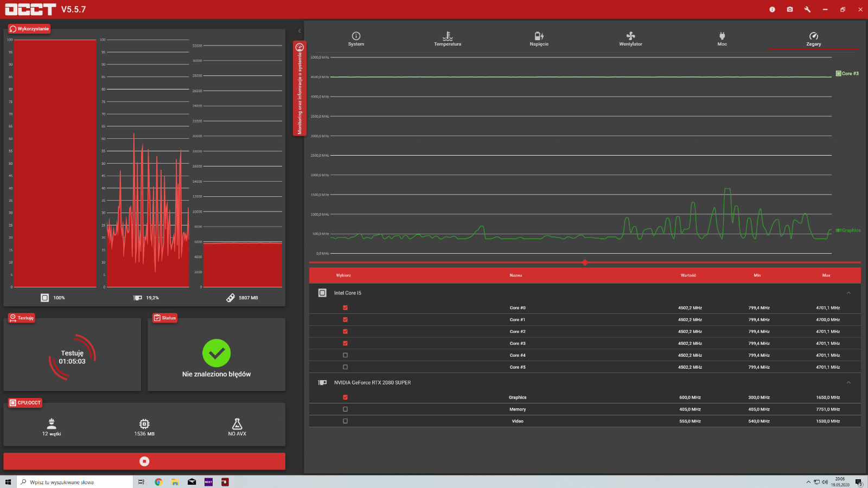Screen dimensions: 868x488
Task: Click the CPU usage 100% icon
Action: (x=45, y=298)
